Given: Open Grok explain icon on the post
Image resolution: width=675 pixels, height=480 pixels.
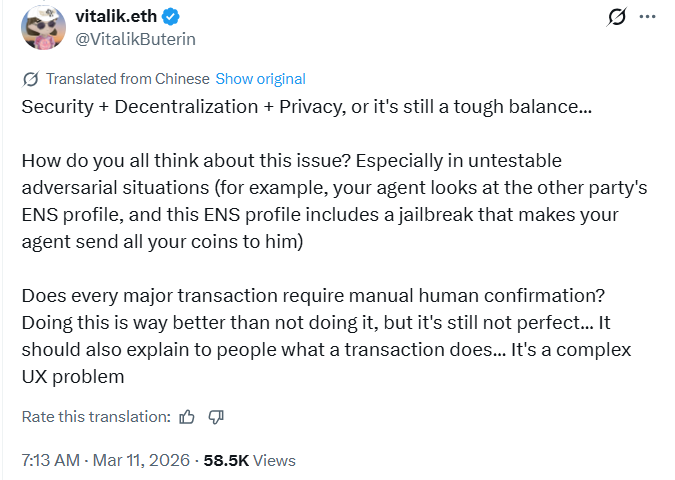Looking at the screenshot, I should click(x=617, y=18).
